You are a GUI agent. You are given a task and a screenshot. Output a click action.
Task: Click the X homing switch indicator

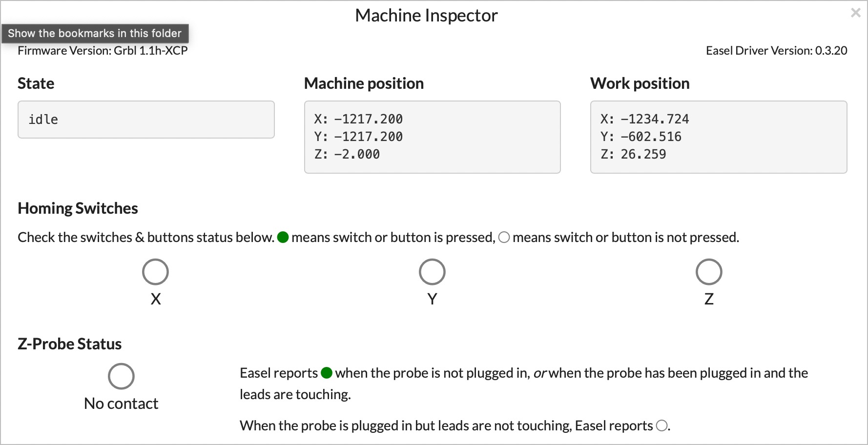(x=155, y=272)
